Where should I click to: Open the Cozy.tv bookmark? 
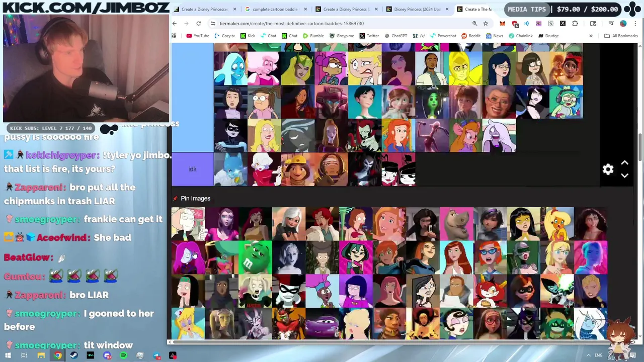click(x=224, y=36)
